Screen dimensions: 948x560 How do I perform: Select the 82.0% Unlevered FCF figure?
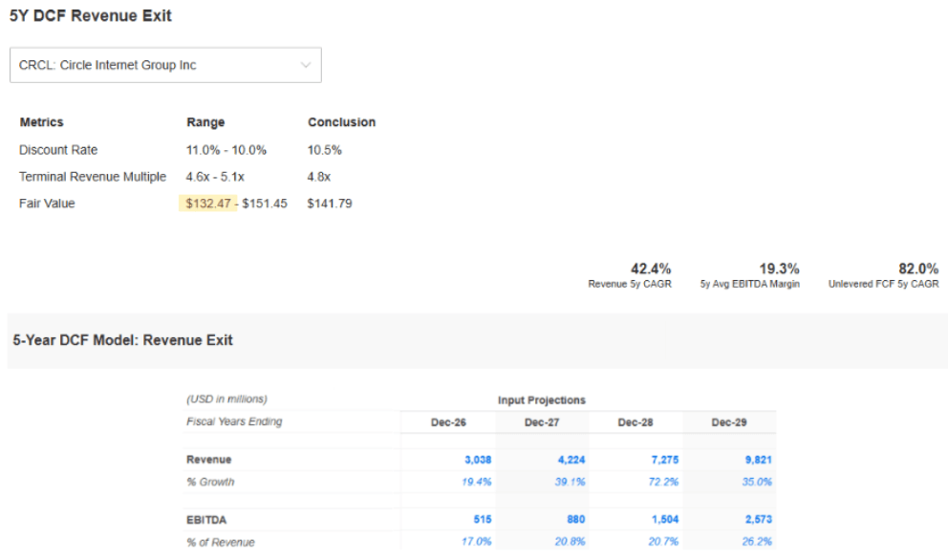point(918,269)
